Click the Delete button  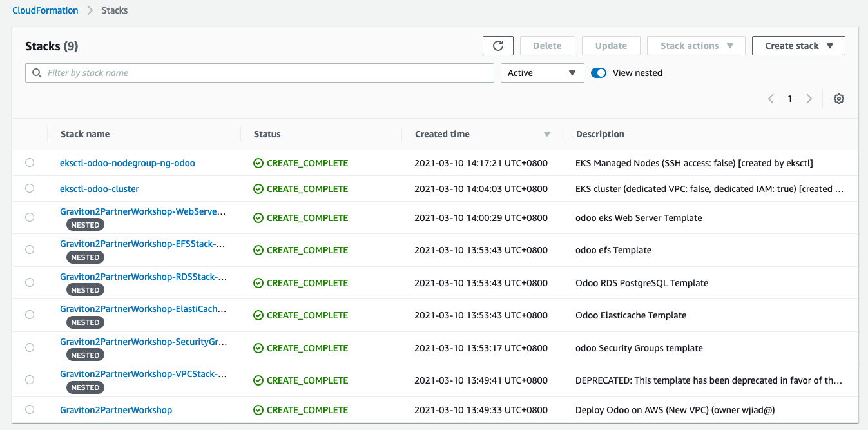point(547,45)
